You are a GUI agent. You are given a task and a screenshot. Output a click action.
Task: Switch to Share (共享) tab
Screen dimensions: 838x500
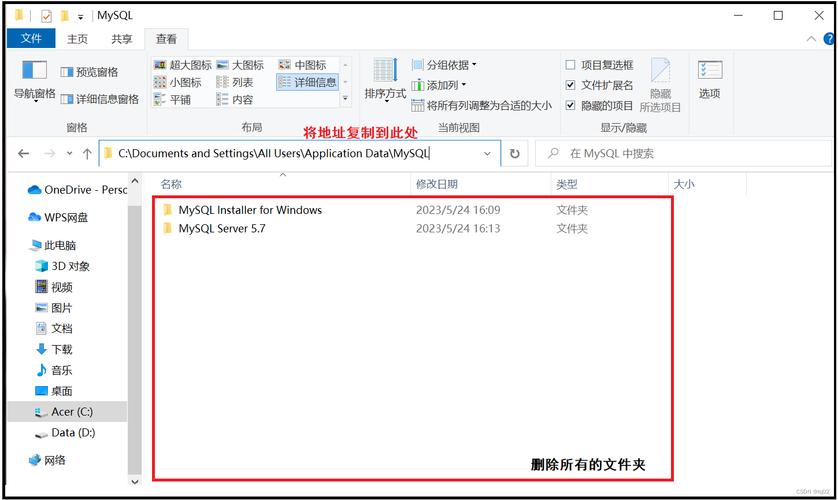coord(121,39)
